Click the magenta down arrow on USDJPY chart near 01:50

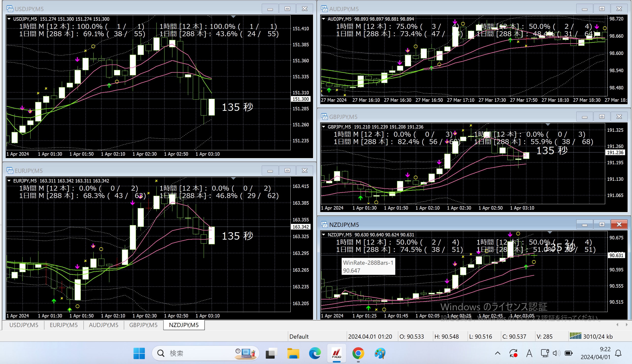[77, 60]
